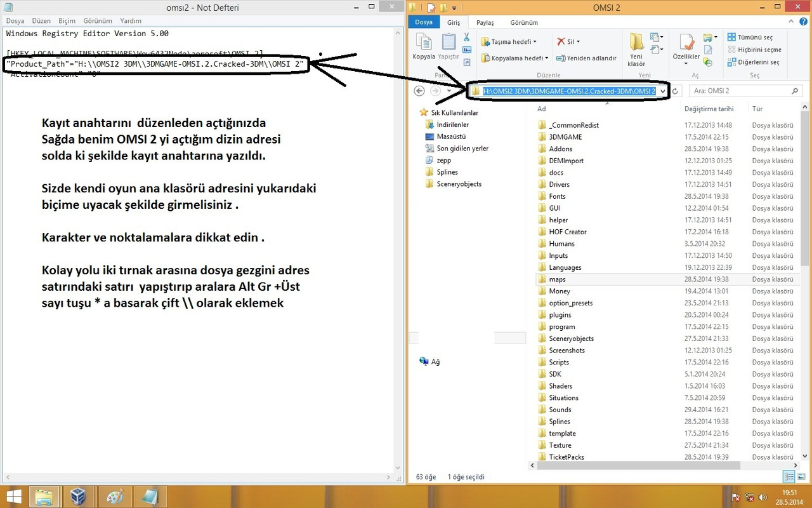This screenshot has height=508, width=812.
Task: Switch to details view icon in status bar
Action: coord(789,476)
